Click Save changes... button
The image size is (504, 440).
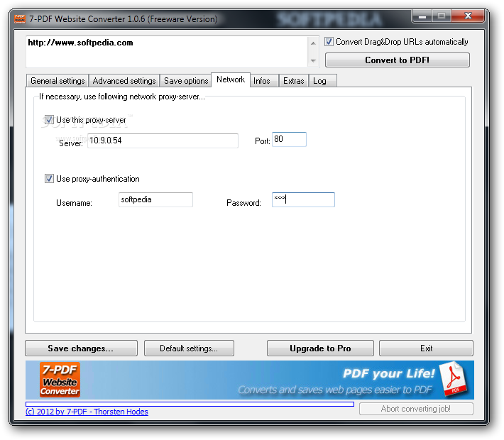click(x=81, y=348)
